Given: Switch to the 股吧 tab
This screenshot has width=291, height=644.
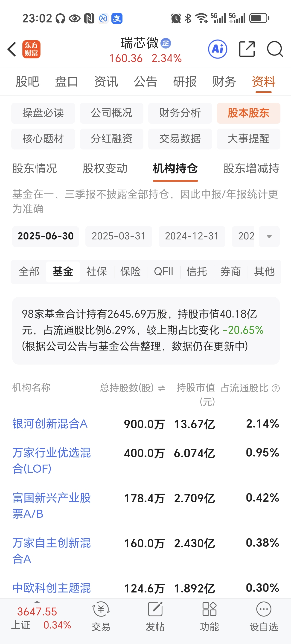Looking at the screenshot, I should 27,81.
